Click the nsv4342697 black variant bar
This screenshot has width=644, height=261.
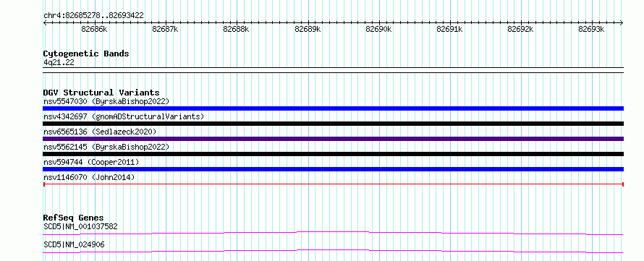click(x=333, y=124)
